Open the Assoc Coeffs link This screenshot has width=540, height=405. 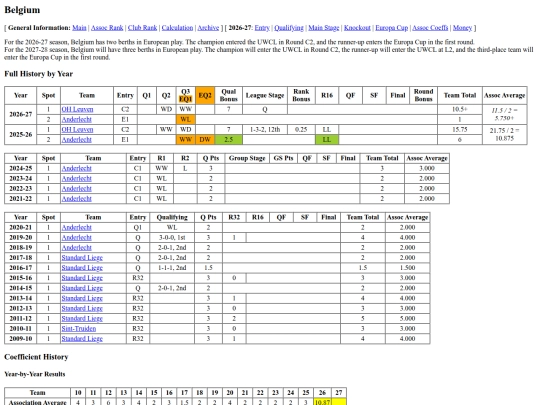click(430, 28)
